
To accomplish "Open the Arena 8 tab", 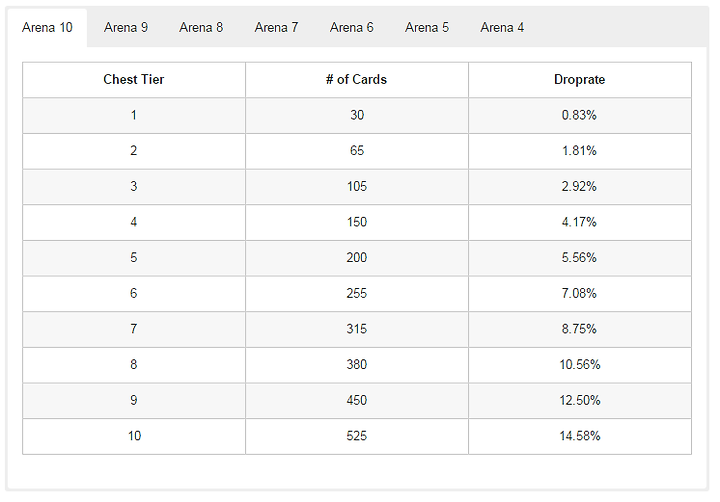I will pyautogui.click(x=201, y=27).
